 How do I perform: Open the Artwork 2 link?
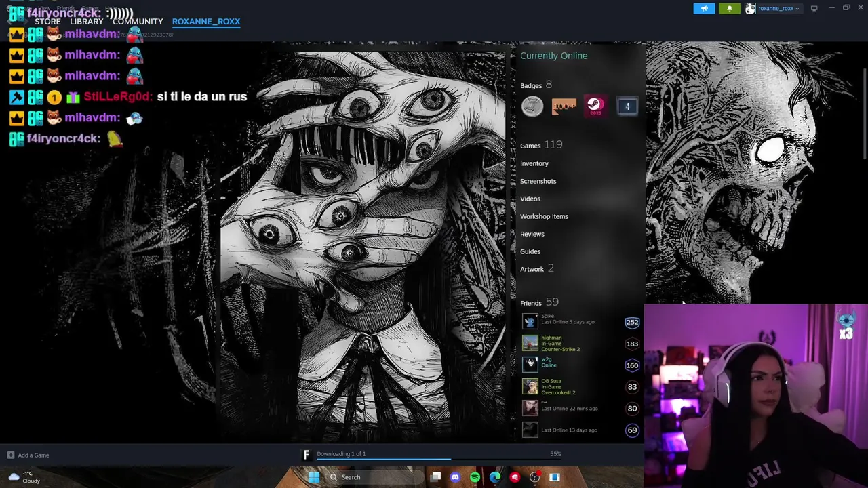pos(537,269)
